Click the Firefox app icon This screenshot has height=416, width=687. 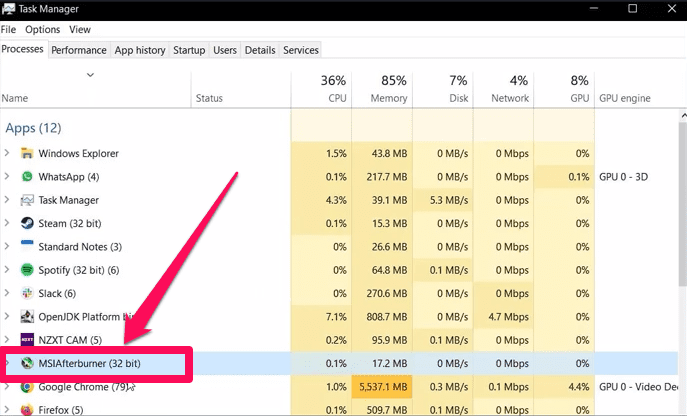[x=27, y=410]
